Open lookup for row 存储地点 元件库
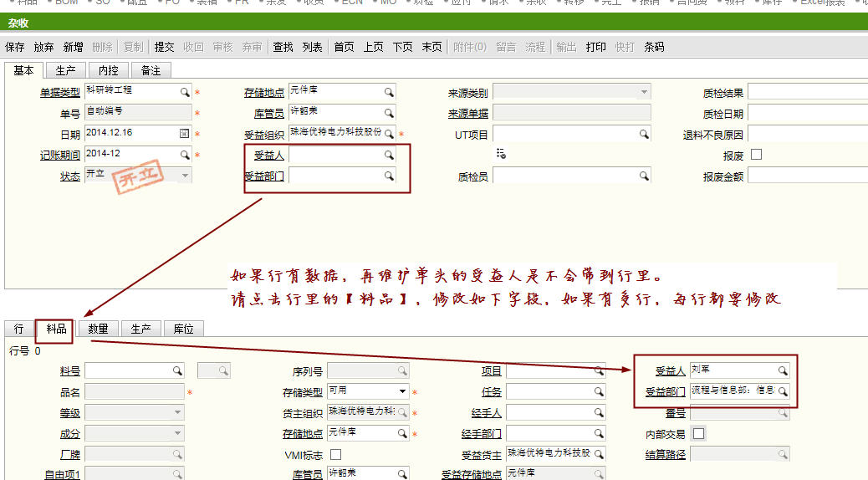868x480 pixels. (402, 433)
